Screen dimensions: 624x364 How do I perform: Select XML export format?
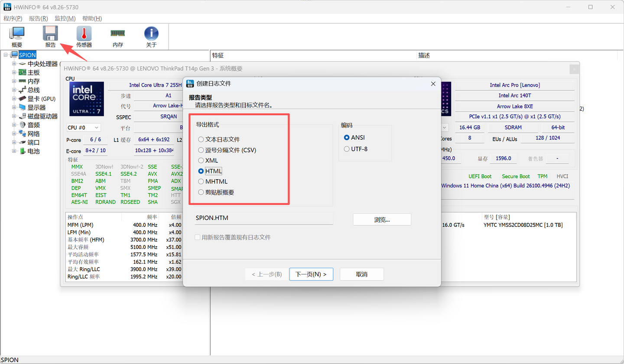208,161
